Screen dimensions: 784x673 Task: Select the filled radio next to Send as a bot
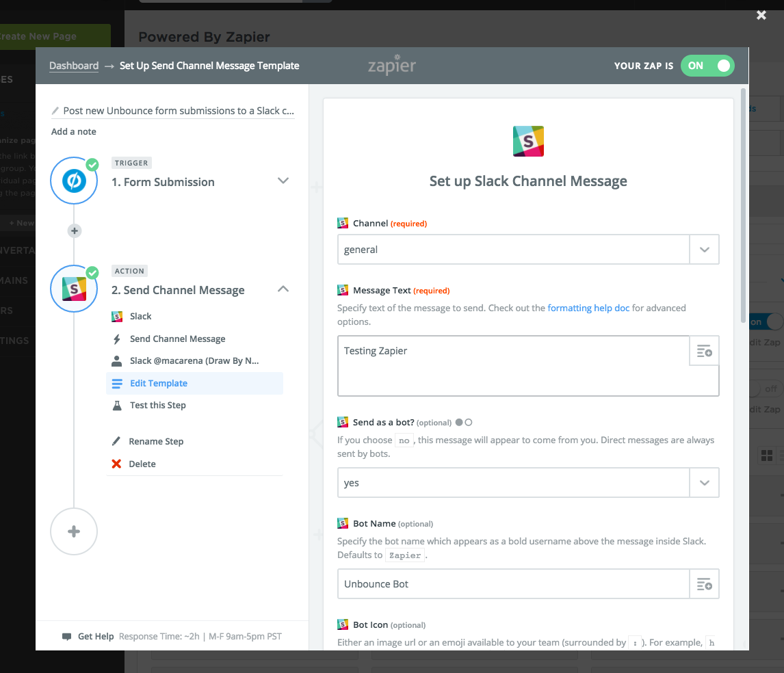coord(459,423)
